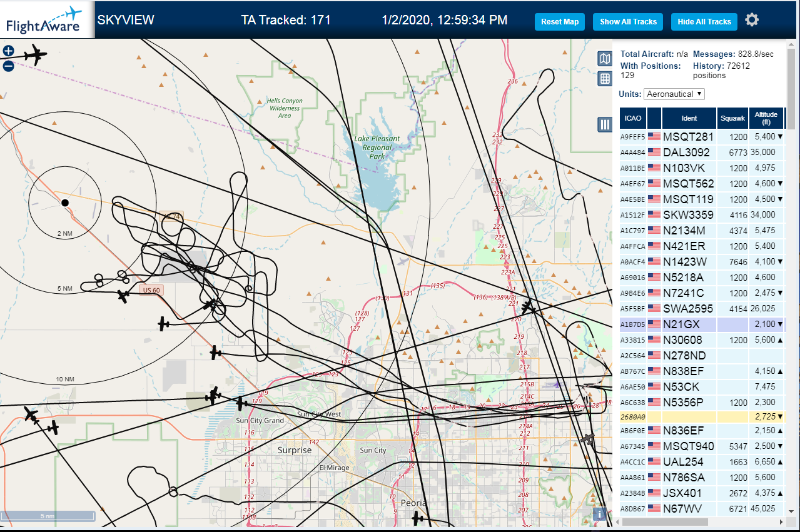The image size is (800, 532).
Task: Select the JSX401 flight row
Action: pyautogui.click(x=702, y=493)
